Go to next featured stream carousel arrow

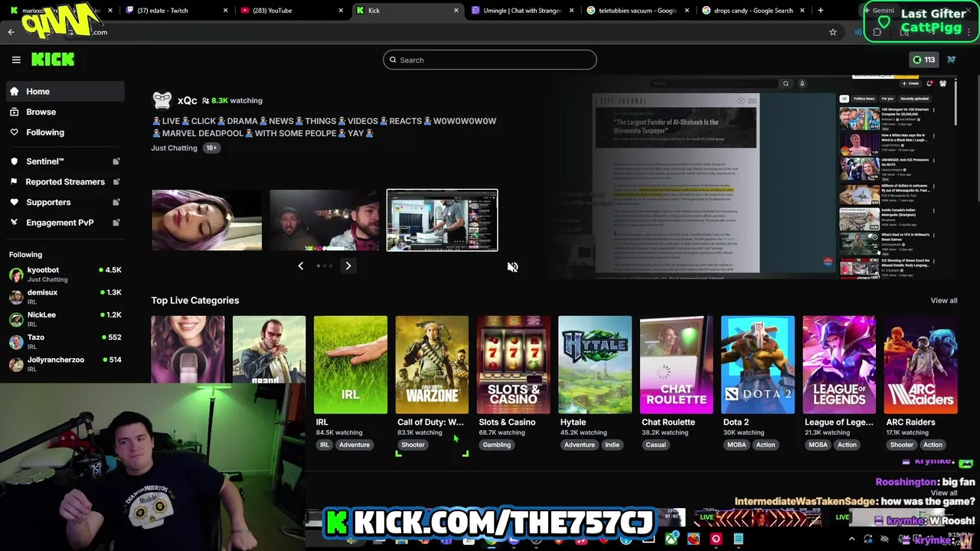point(348,266)
